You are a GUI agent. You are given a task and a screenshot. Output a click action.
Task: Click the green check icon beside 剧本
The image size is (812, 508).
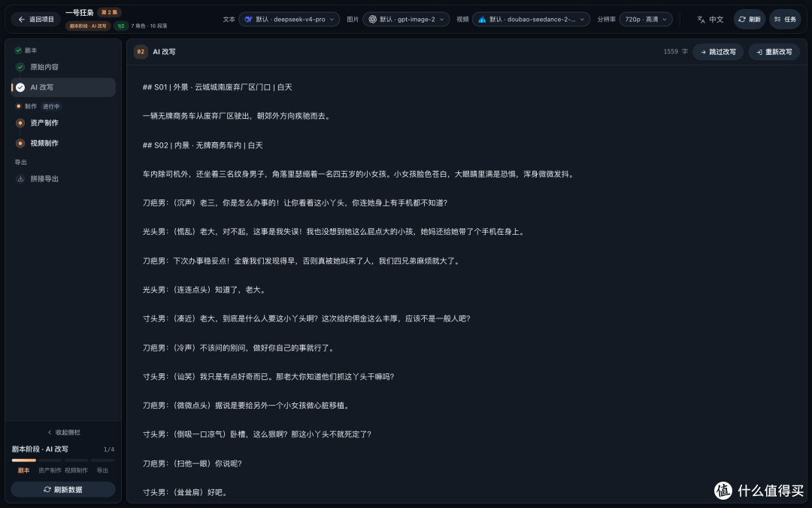coord(18,50)
